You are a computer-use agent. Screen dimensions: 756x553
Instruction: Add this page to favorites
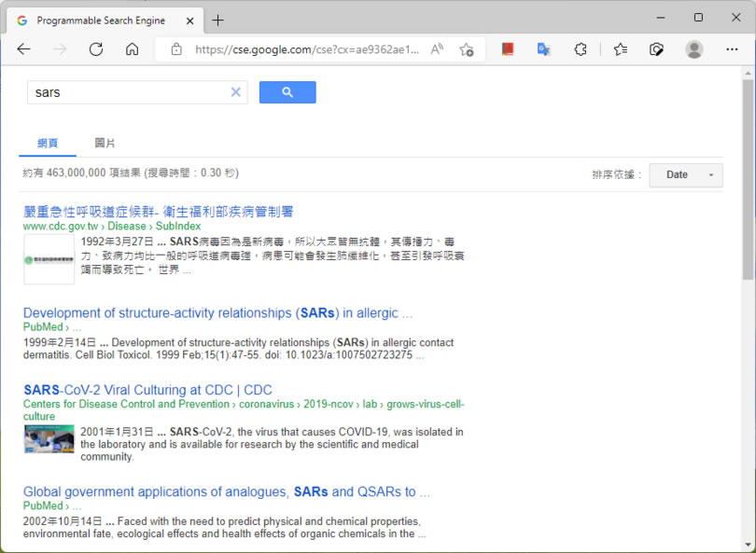pos(467,49)
